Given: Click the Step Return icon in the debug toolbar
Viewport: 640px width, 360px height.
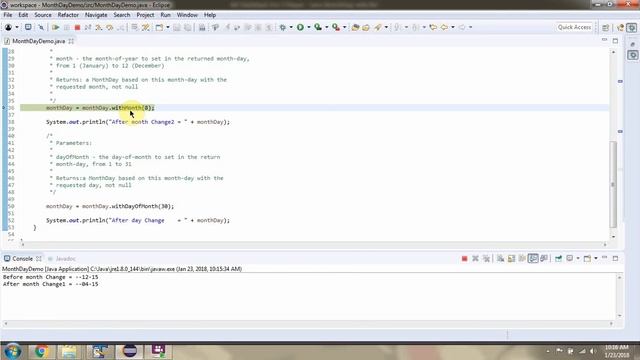Looking at the screenshot, I should click(120, 27).
